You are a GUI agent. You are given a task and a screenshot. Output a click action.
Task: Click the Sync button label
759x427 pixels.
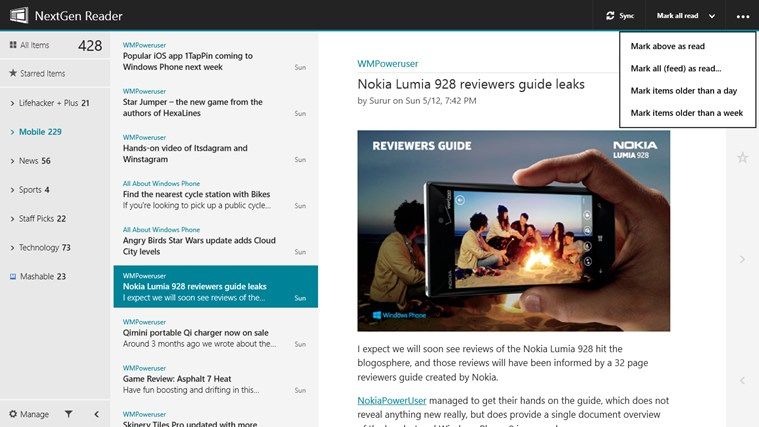(626, 15)
